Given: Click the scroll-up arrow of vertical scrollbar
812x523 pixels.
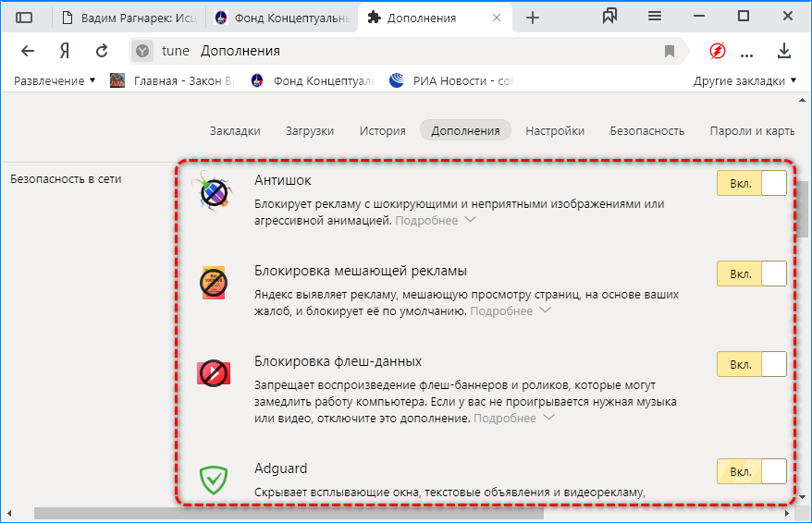Looking at the screenshot, I should point(802,100).
